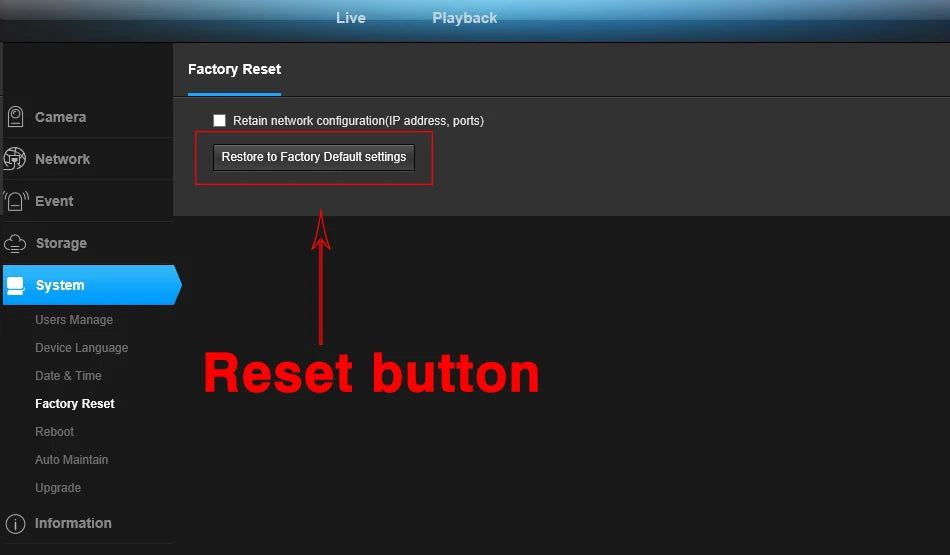Viewport: 950px width, 555px height.
Task: Click the Event alarm icon
Action: pyautogui.click(x=16, y=201)
